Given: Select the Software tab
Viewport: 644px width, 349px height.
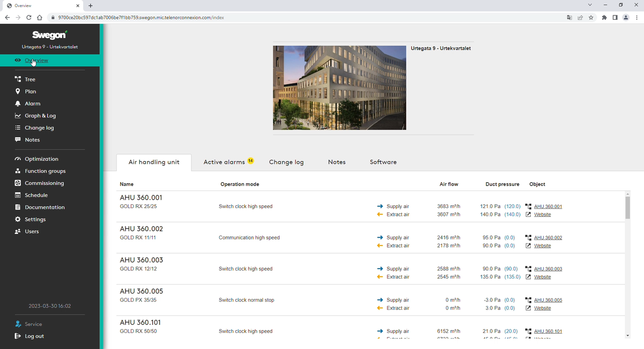Looking at the screenshot, I should 383,162.
